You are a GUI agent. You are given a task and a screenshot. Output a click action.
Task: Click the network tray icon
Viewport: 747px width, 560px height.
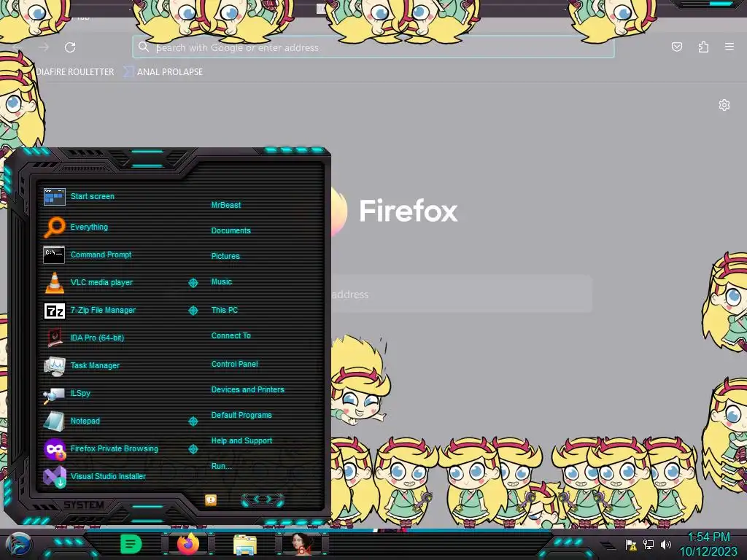[x=649, y=544]
